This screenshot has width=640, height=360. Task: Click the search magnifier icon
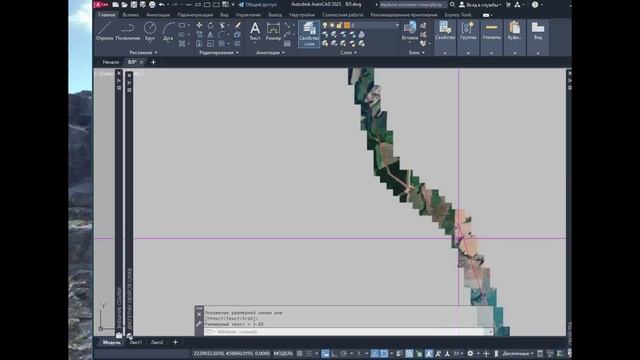pyautogui.click(x=452, y=4)
